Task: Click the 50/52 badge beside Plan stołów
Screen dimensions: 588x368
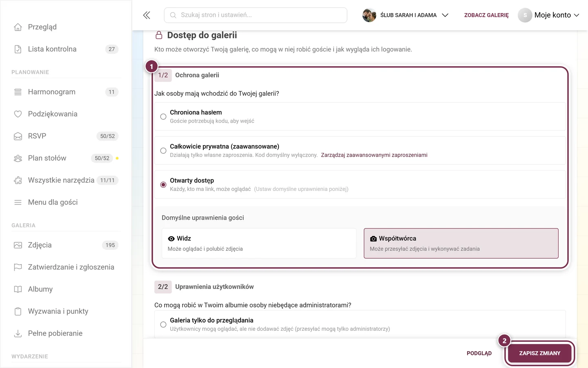Action: point(102,158)
